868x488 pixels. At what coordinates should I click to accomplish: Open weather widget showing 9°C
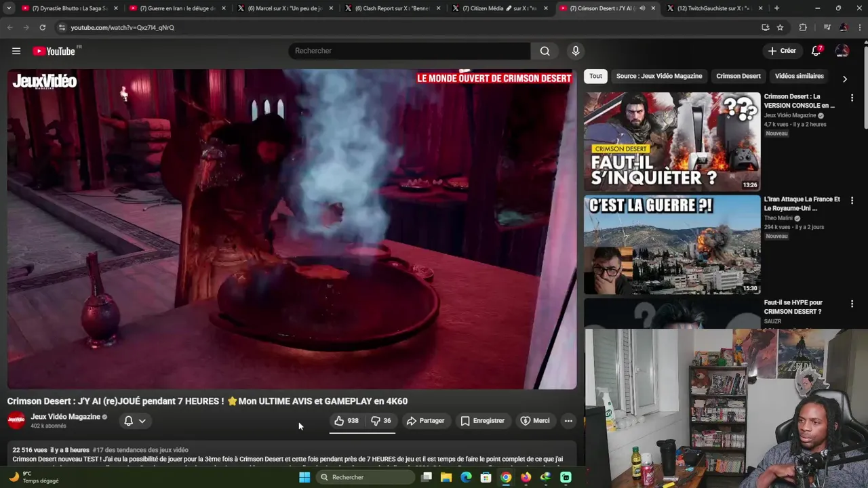pos(34,477)
